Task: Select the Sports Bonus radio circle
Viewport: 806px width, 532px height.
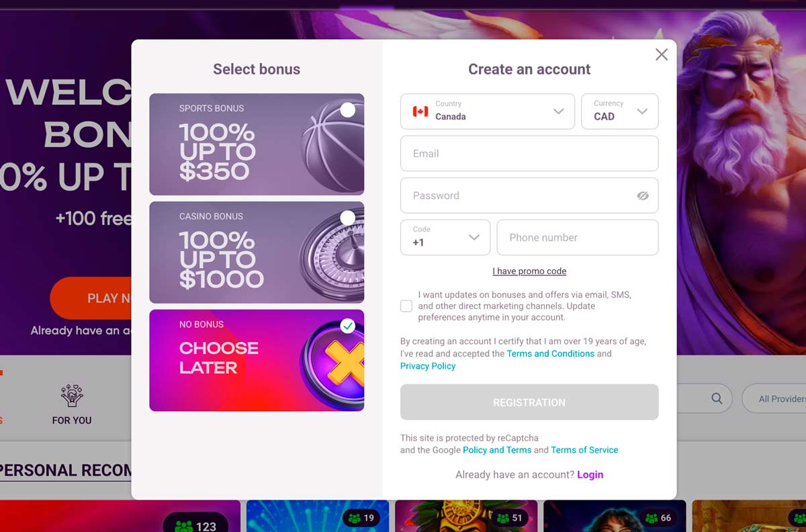Action: coord(348,109)
